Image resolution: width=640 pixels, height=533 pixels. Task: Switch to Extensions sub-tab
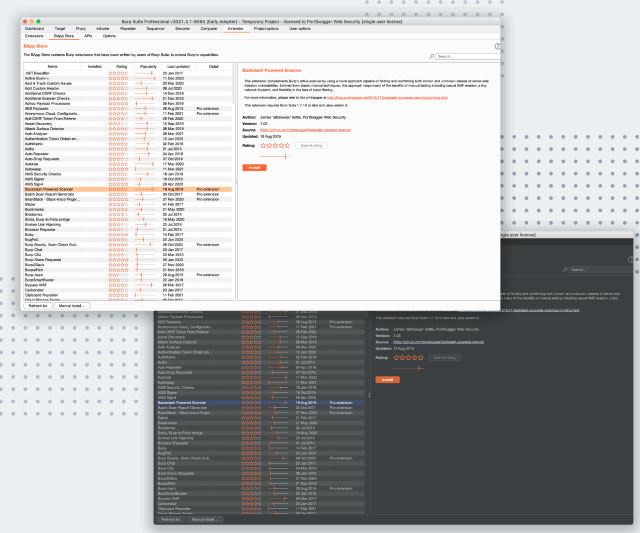[34, 36]
